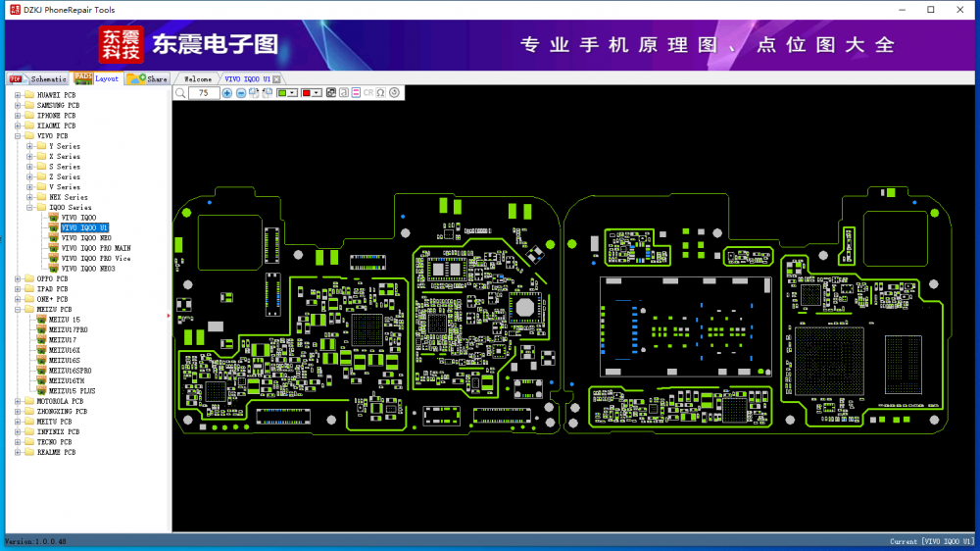980x551 pixels.
Task: Click the Omega symbol toolbar icon
Action: click(381, 92)
